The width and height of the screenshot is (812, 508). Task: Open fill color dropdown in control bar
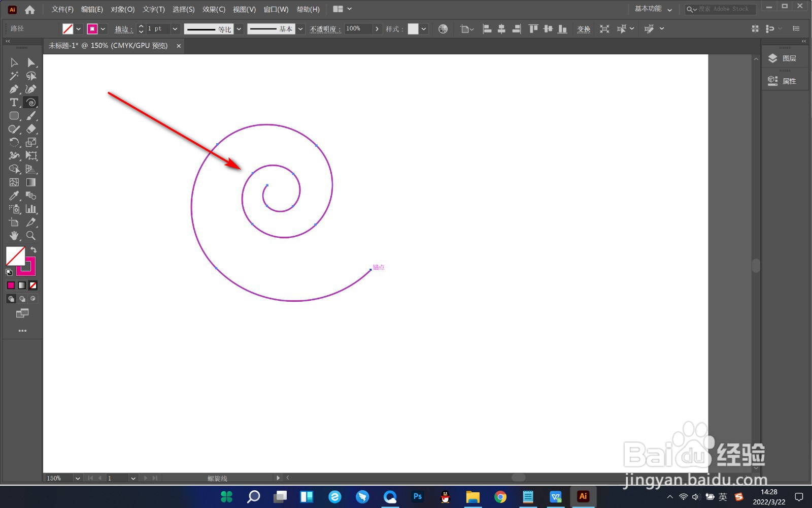pos(78,29)
